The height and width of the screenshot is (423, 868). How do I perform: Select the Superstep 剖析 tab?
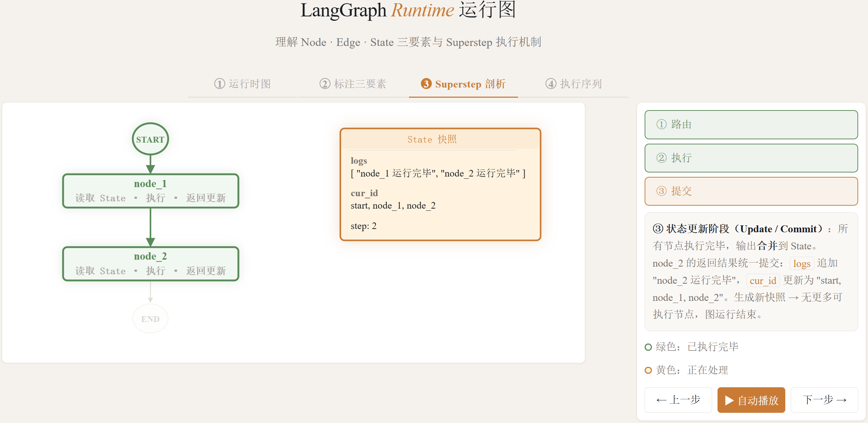point(463,84)
